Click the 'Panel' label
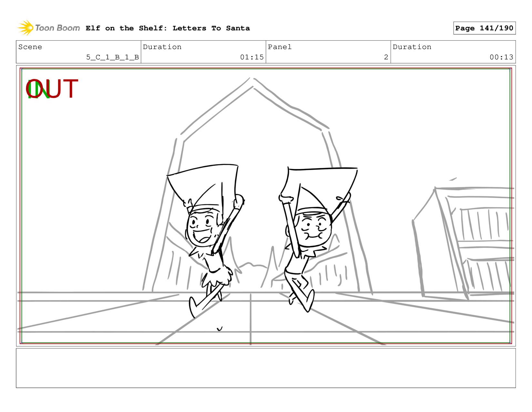532x412 pixels. 280,47
